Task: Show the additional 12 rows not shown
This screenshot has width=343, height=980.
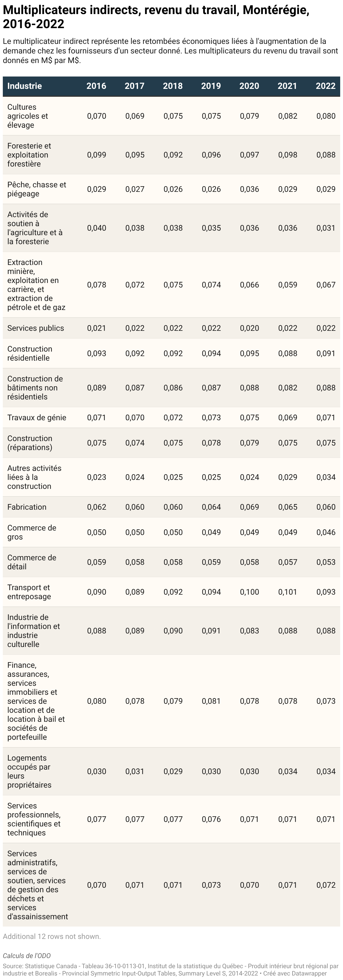Action: point(52,936)
